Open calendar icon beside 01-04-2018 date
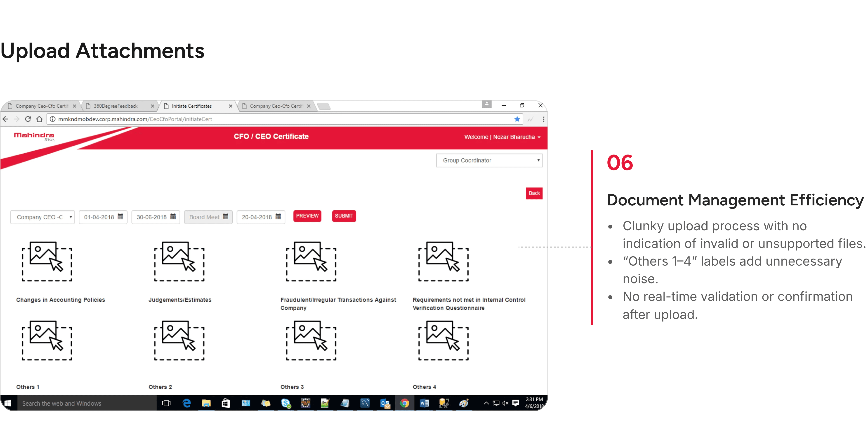 120,216
